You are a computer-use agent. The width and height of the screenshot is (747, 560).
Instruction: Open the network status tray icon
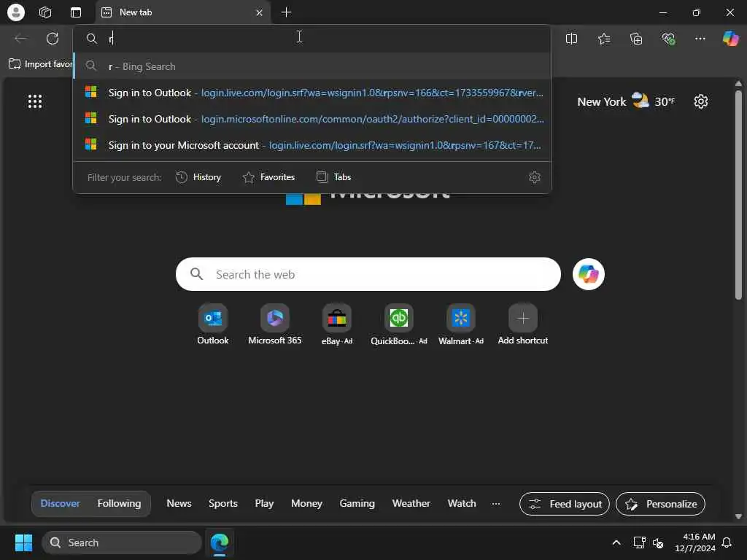639,542
